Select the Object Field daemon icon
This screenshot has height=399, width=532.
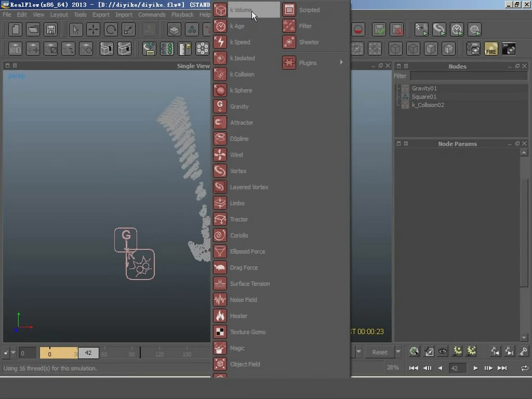click(220, 364)
